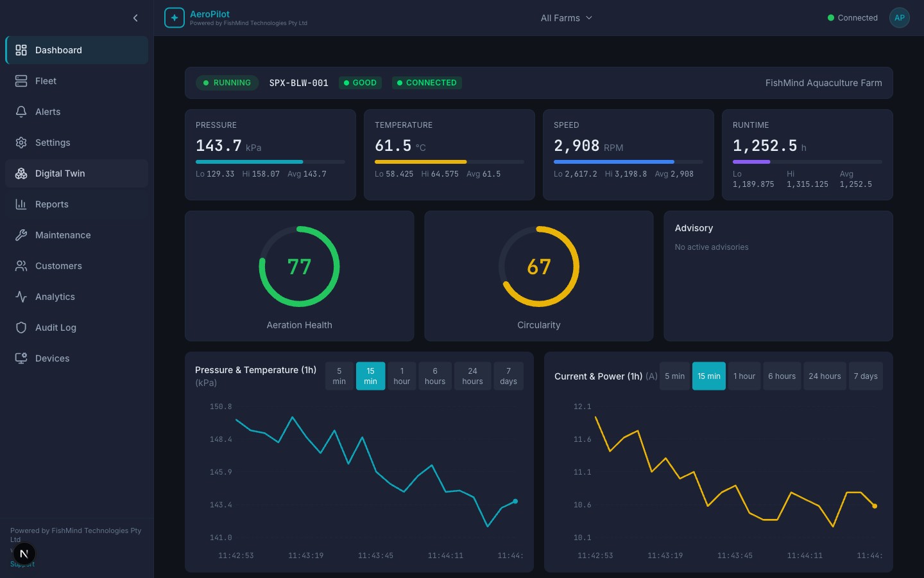Image resolution: width=924 pixels, height=578 pixels.
Task: Open the All Farms dropdown
Action: (567, 18)
